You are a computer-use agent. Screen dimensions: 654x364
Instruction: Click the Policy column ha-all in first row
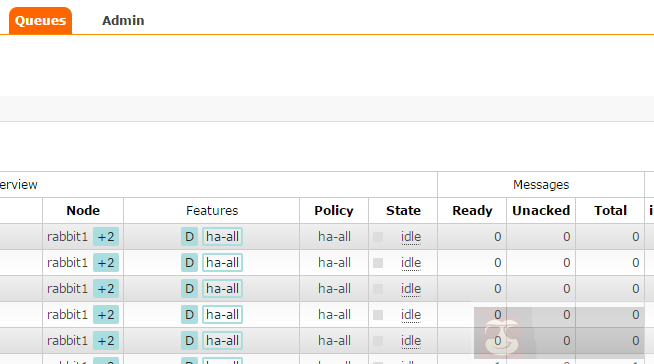click(334, 237)
